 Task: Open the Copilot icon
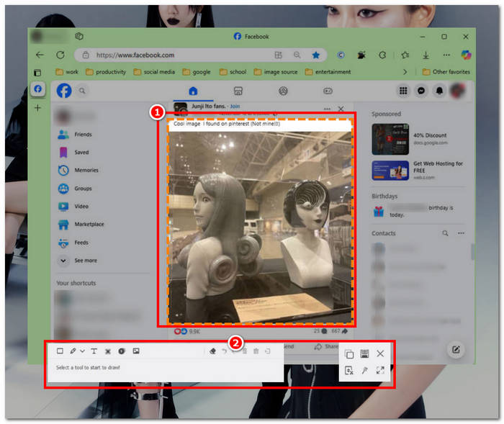pos(466,55)
